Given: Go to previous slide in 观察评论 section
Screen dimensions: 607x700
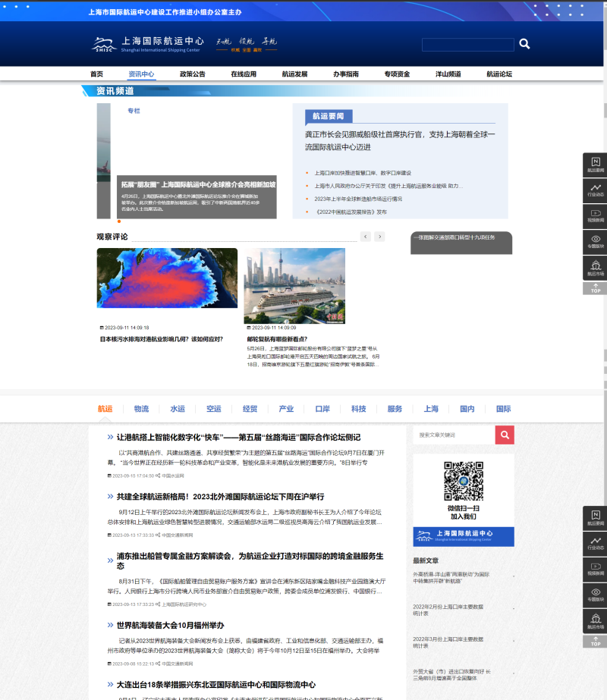Looking at the screenshot, I should 366,237.
